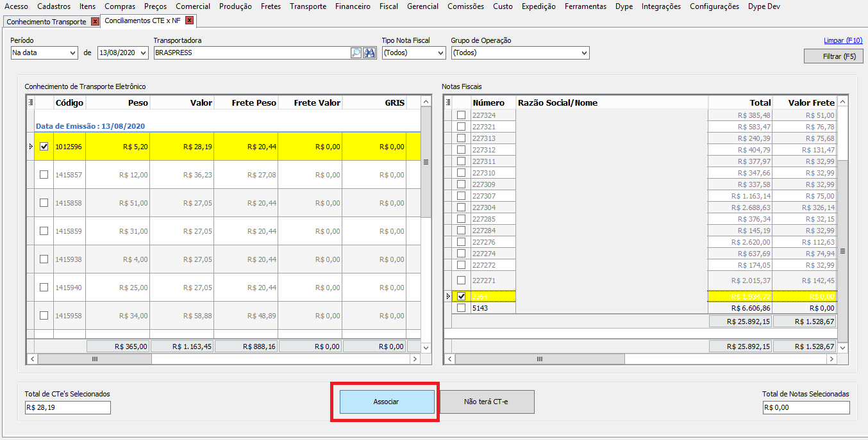
Task: Click CTe grid horizontal scrollbar right arrow
Action: [415, 359]
